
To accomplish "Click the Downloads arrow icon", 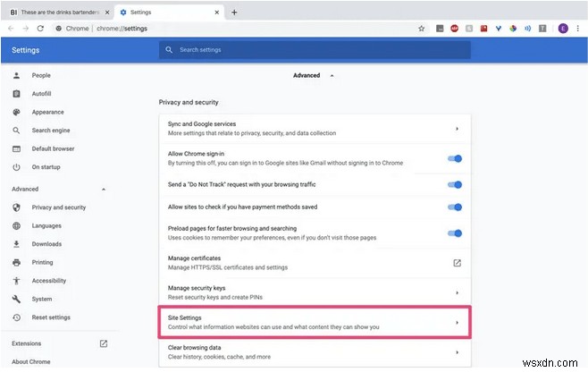I will (x=16, y=244).
